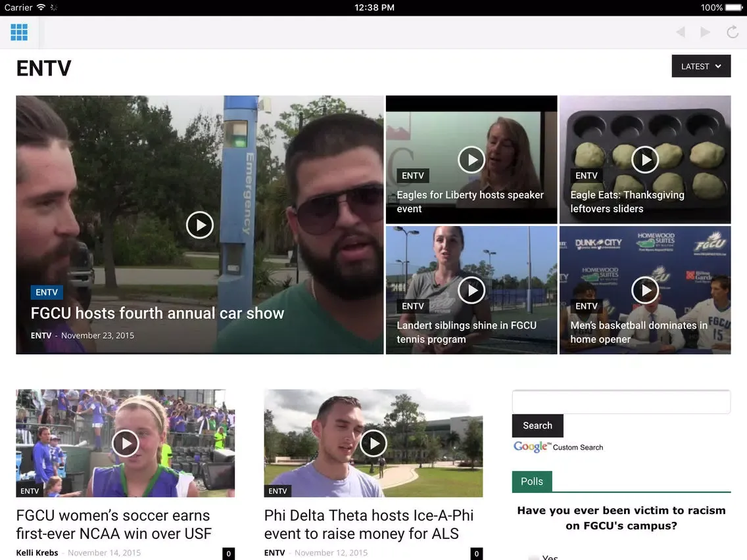Screen dimensions: 747x560
Task: Focus the Google custom search field
Action: coord(621,402)
